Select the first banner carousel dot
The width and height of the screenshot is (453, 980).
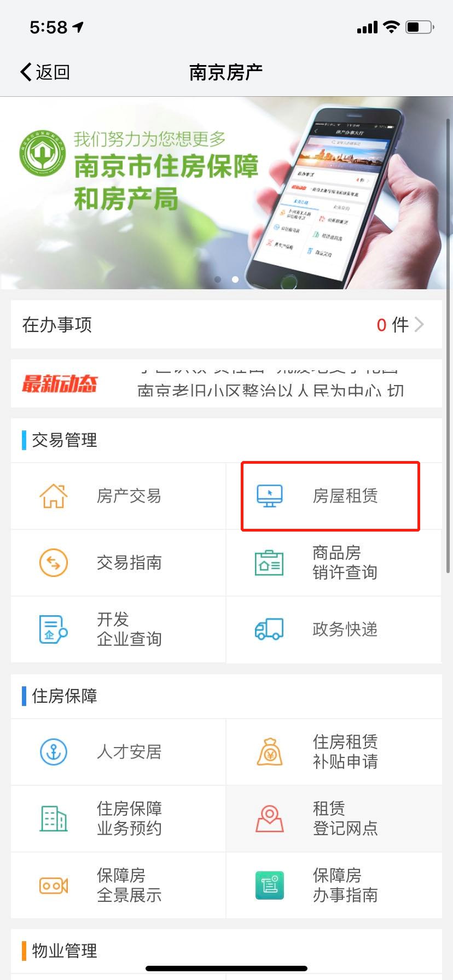pyautogui.click(x=218, y=279)
